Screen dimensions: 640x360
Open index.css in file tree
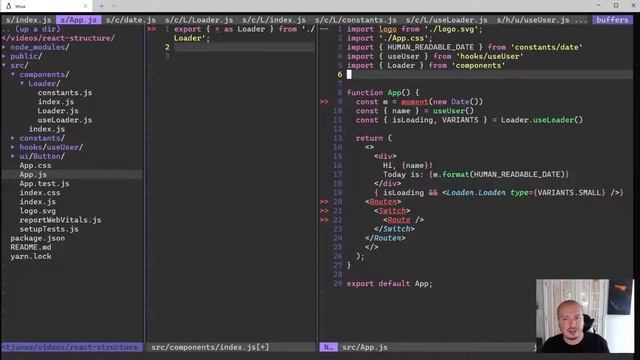tap(40, 193)
